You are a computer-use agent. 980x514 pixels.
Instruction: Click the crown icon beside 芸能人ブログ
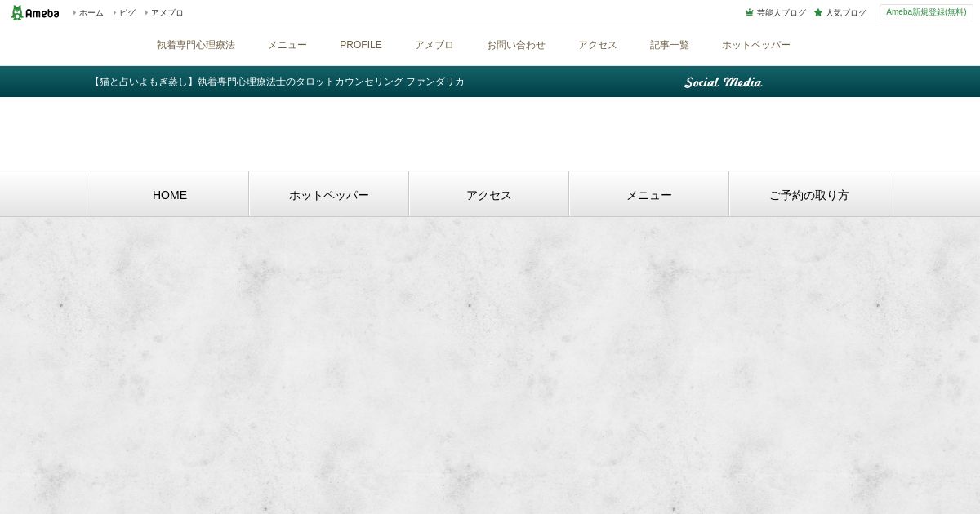(x=750, y=12)
